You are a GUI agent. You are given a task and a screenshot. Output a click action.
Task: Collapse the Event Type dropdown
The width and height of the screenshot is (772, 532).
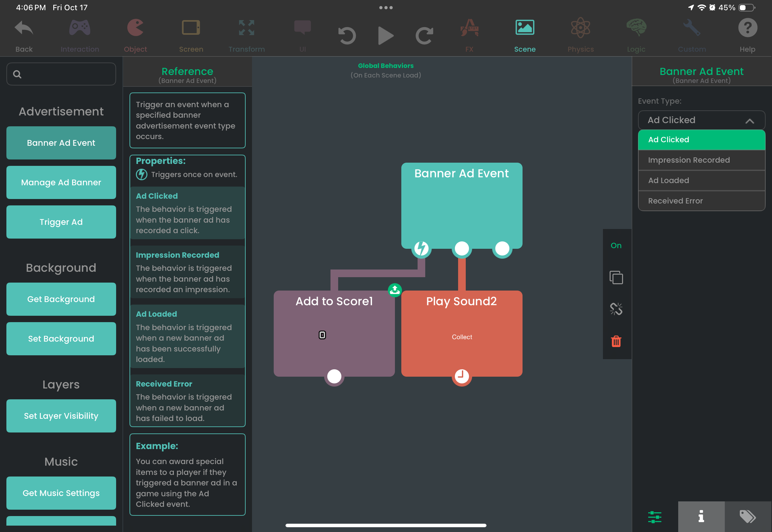point(750,121)
